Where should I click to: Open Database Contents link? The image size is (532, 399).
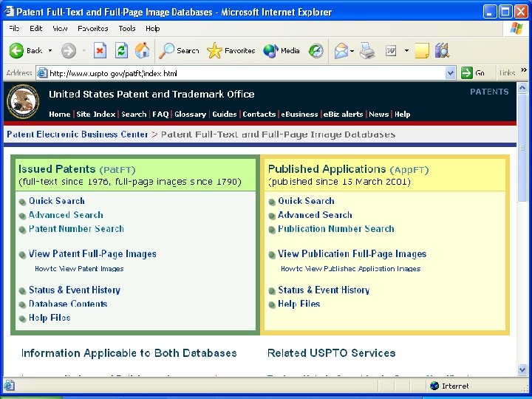[x=68, y=304]
